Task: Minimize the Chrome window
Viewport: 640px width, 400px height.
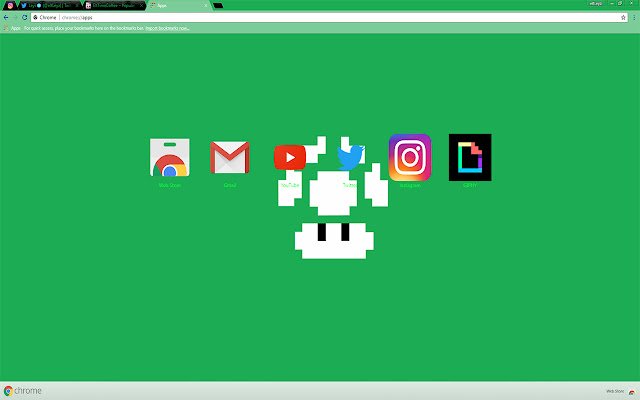Action: [611, 3]
